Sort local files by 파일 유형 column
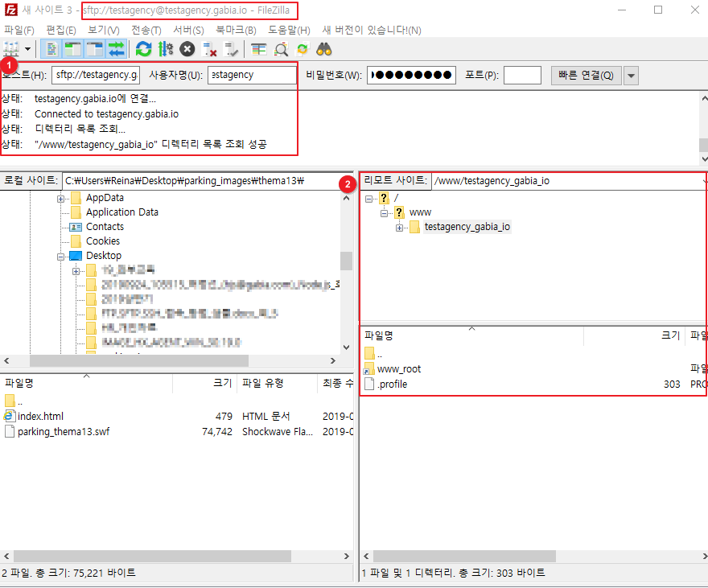 tap(278, 383)
